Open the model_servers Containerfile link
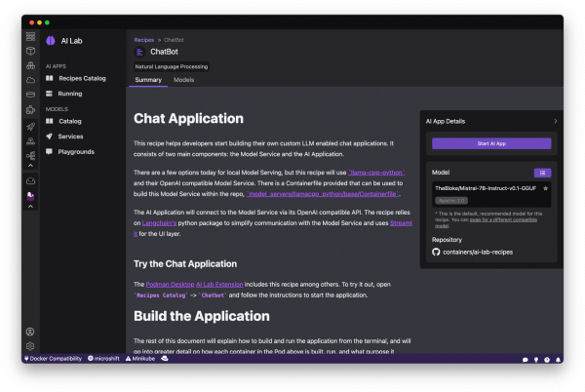Image resolution: width=585 pixels, height=392 pixels. tap(323, 194)
